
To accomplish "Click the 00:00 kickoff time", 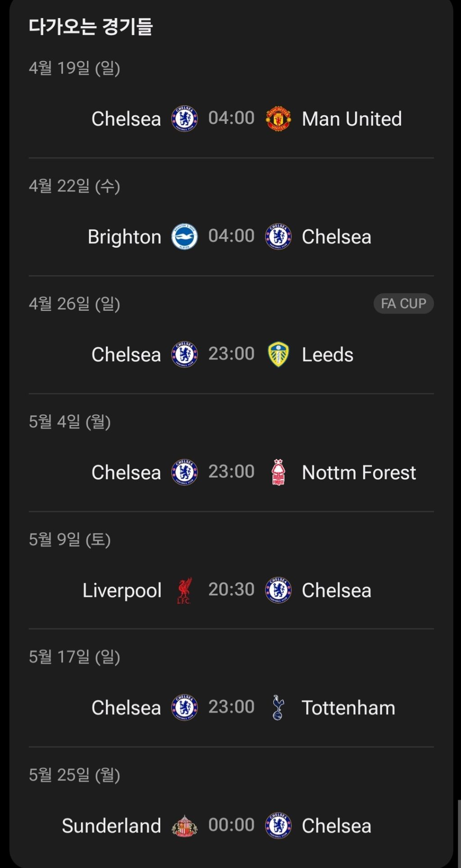I will (231, 825).
